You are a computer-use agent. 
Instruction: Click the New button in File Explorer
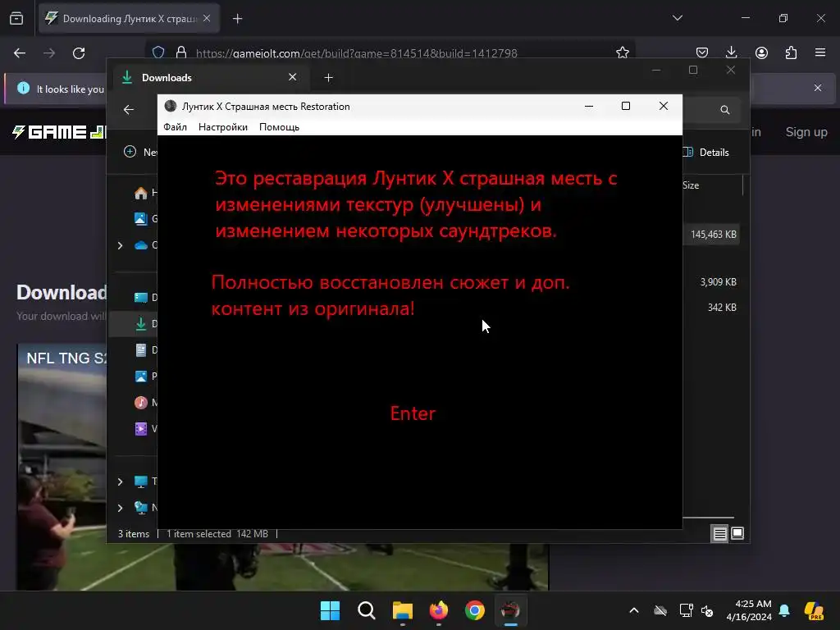139,152
